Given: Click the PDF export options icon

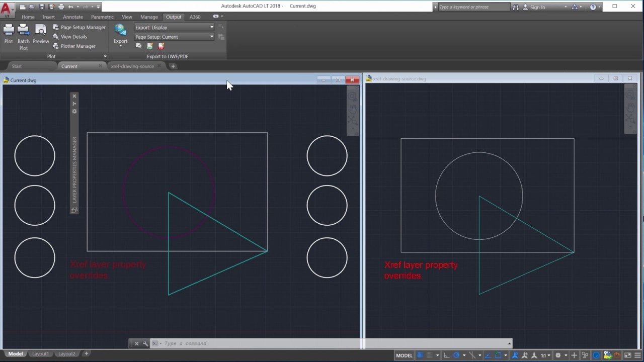Looking at the screenshot, I should [161, 46].
